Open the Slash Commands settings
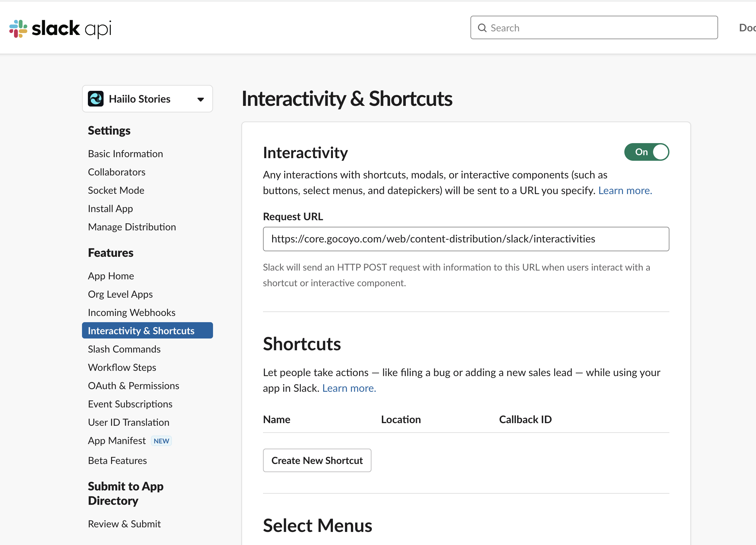Image resolution: width=756 pixels, height=545 pixels. coord(124,349)
